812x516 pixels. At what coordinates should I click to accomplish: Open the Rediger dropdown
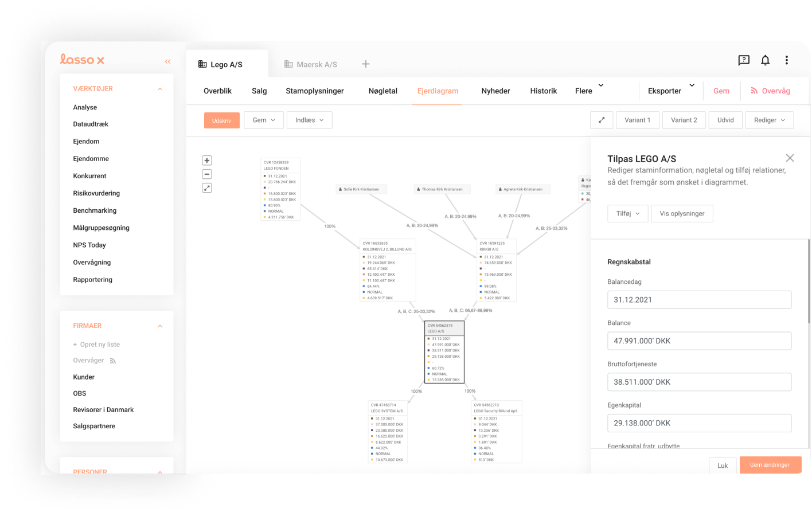point(770,120)
